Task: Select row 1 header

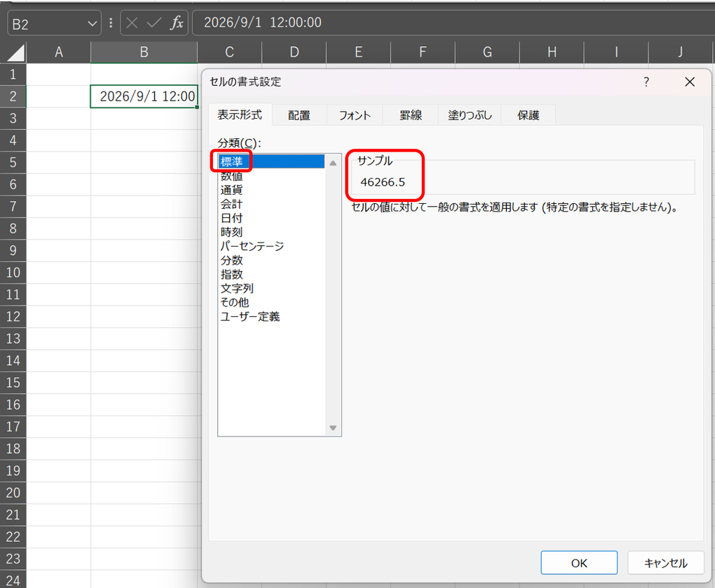Action: point(13,74)
